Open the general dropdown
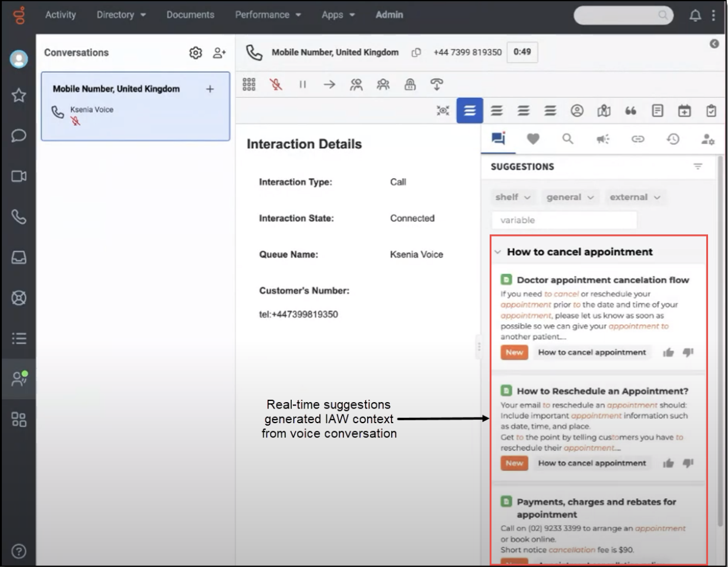This screenshot has height=567, width=728. (570, 197)
